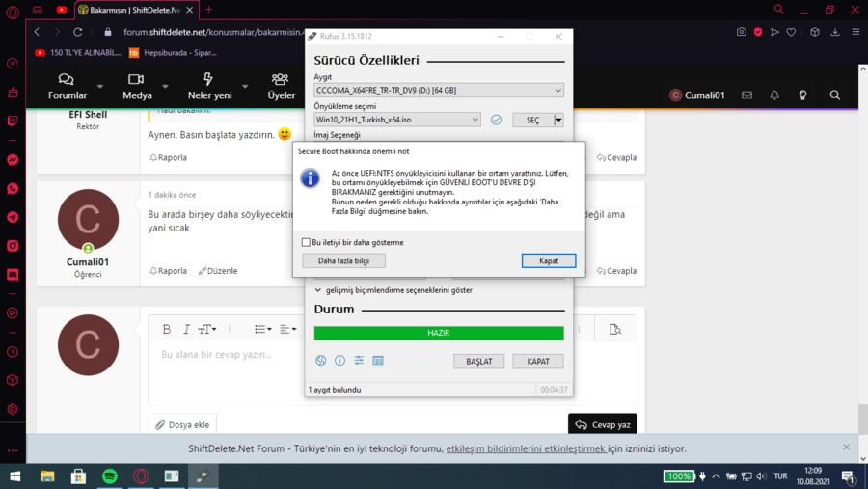Open the Hepsiburada bookmark
The height and width of the screenshot is (489, 868).
pyautogui.click(x=174, y=53)
